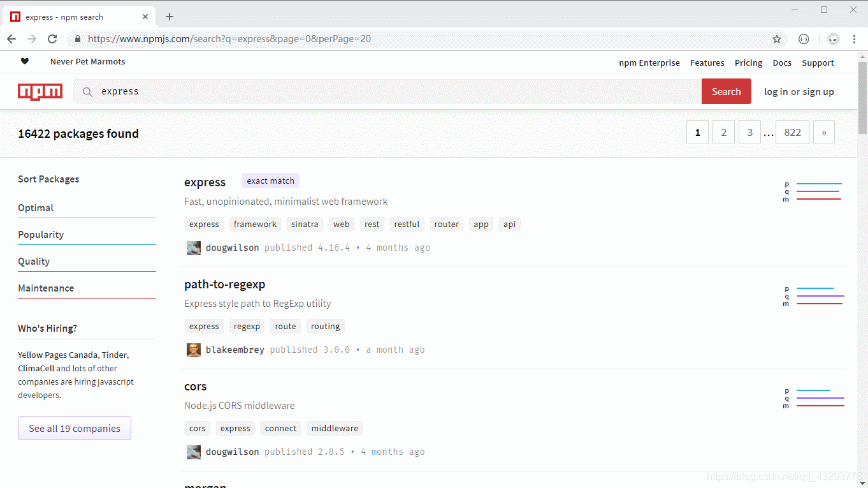Image resolution: width=868 pixels, height=488 pixels.
Task: Open the Pricing page
Action: pyautogui.click(x=748, y=63)
